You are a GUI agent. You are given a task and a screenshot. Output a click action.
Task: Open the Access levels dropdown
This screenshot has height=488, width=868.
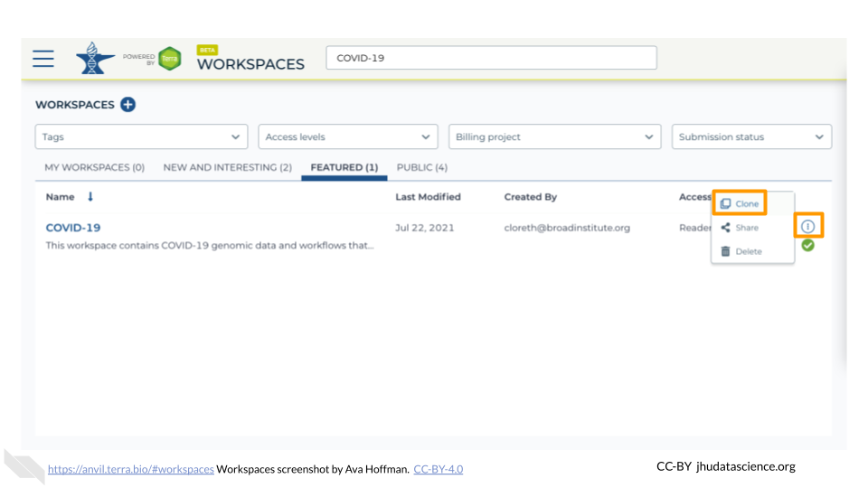click(x=347, y=136)
